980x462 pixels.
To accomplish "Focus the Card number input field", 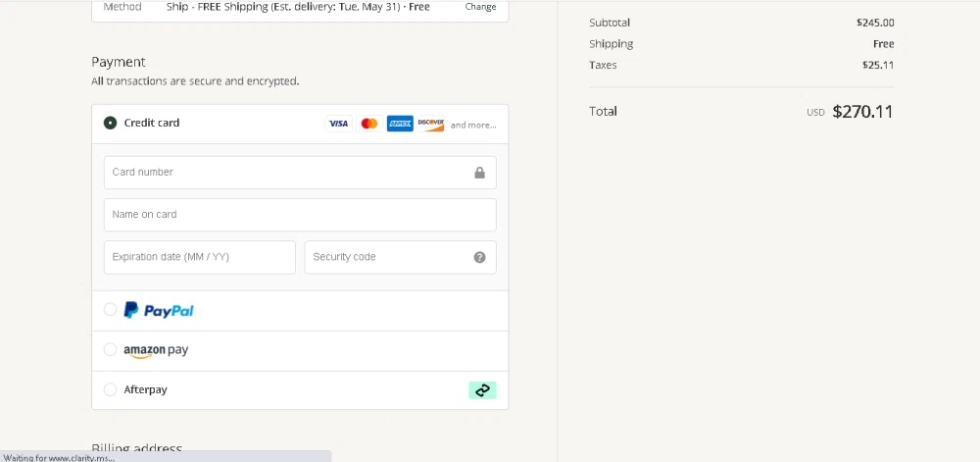I will (284, 173).
